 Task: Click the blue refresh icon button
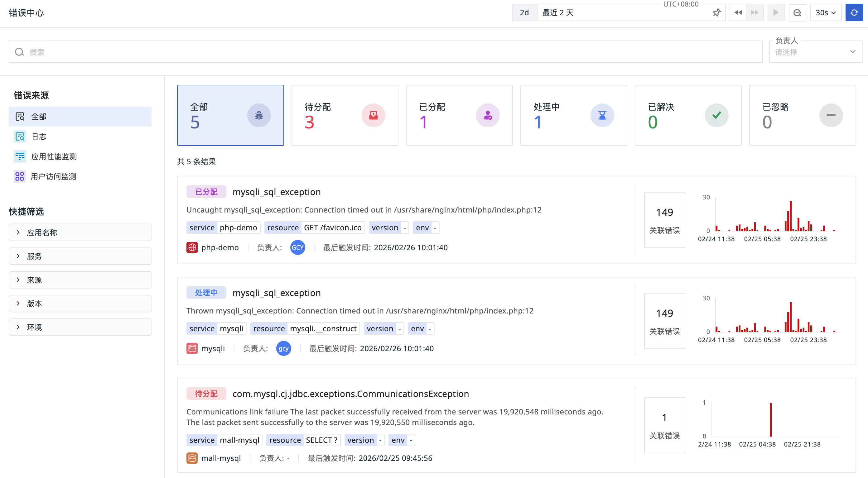click(854, 13)
